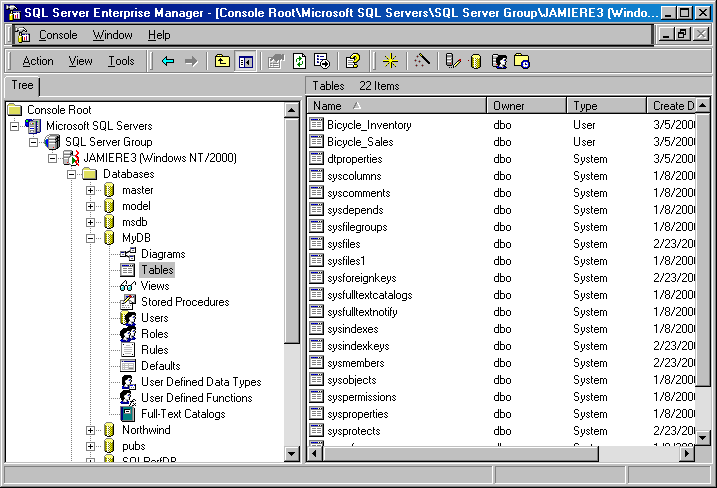
Task: Click the tree pane scroll up arrow
Action: pos(292,110)
